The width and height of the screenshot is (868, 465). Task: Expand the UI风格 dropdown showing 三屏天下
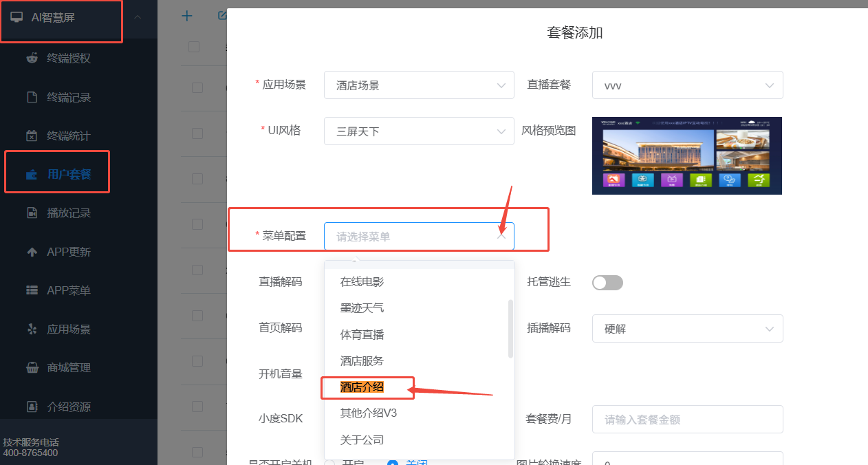(418, 131)
